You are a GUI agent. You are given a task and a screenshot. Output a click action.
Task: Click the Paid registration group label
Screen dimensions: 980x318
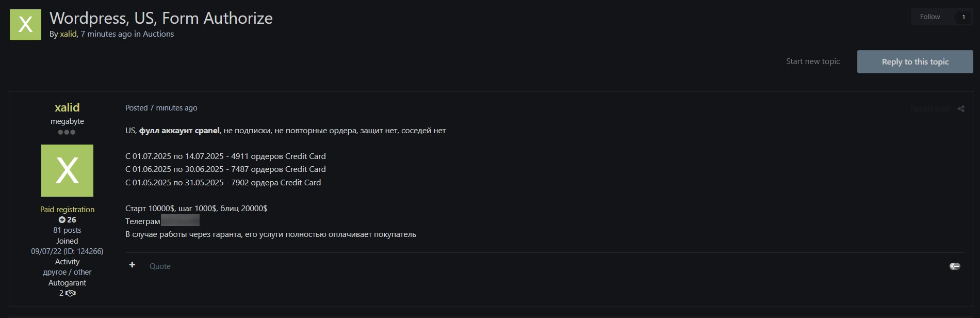click(x=67, y=210)
